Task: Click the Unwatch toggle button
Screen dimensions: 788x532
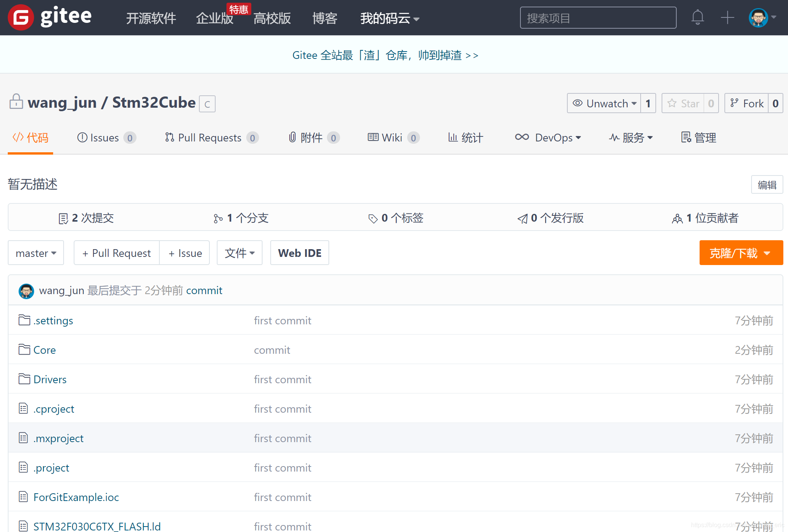Action: coord(605,103)
